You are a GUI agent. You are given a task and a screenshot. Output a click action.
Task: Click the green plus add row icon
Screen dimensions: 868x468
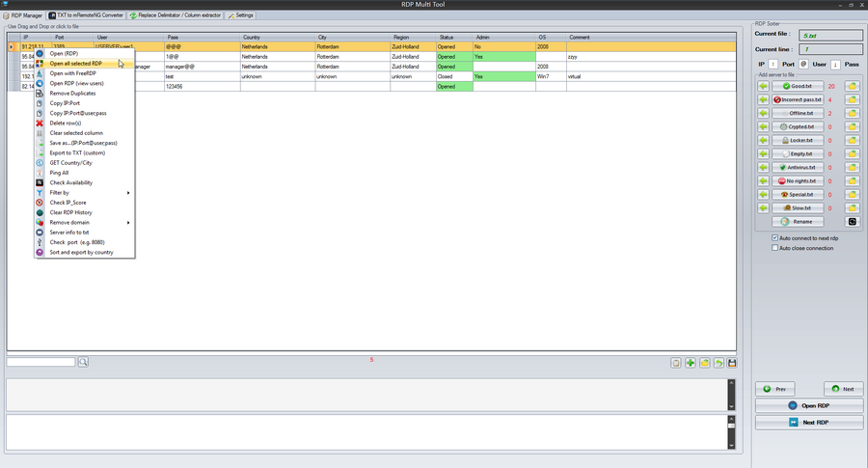point(691,363)
